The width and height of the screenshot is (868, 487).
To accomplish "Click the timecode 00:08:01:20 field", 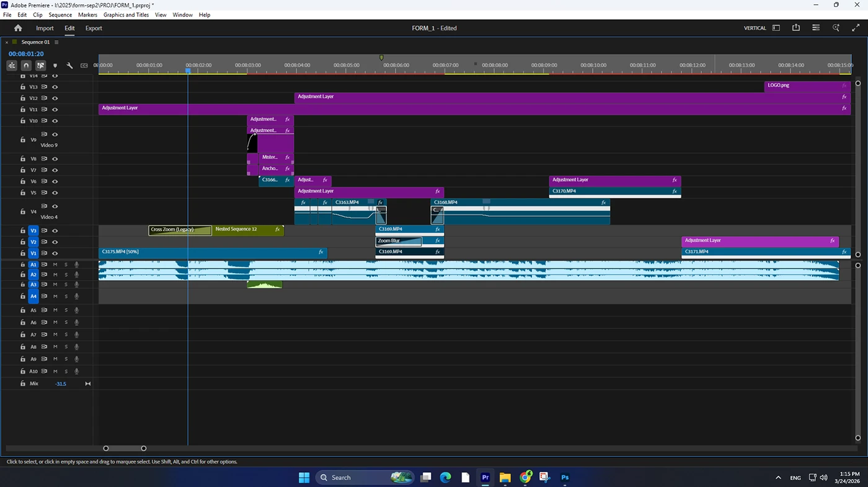I will click(26, 54).
